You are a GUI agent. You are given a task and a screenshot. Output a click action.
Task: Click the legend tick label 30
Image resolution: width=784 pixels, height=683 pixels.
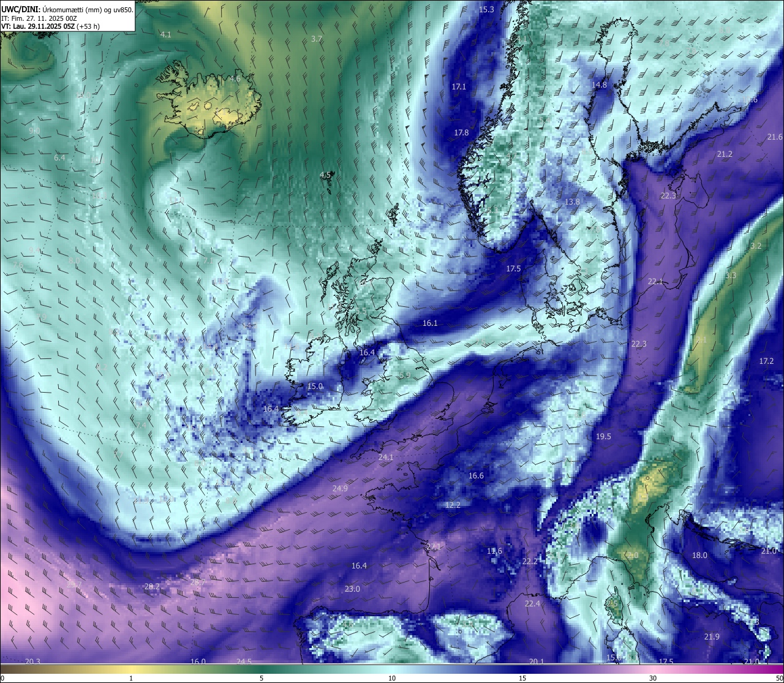tap(653, 678)
